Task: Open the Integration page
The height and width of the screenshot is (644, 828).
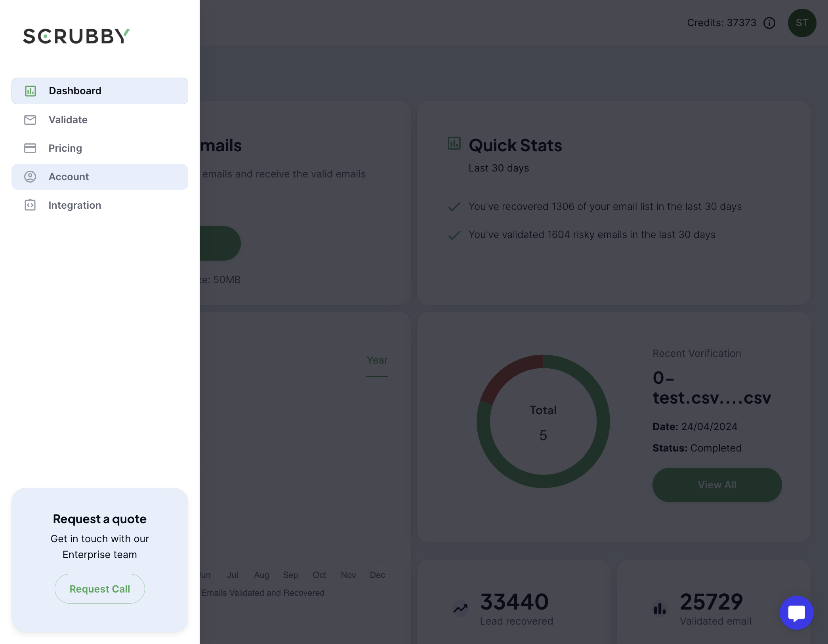Action: [100, 205]
